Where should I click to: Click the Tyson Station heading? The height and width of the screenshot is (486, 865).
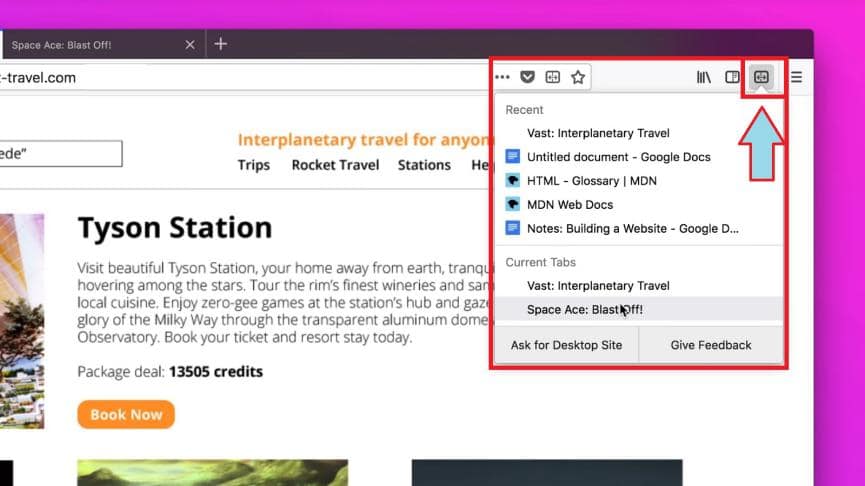175,227
